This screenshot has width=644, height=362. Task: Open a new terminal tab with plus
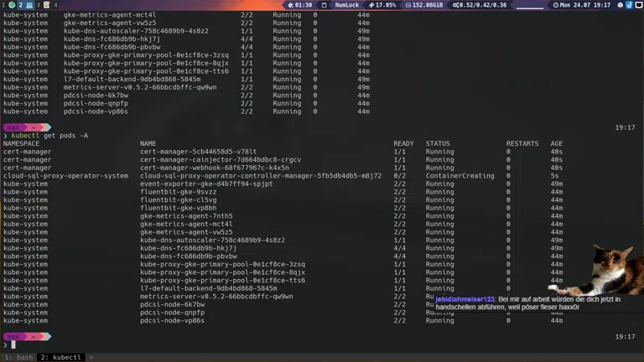pos(91,357)
